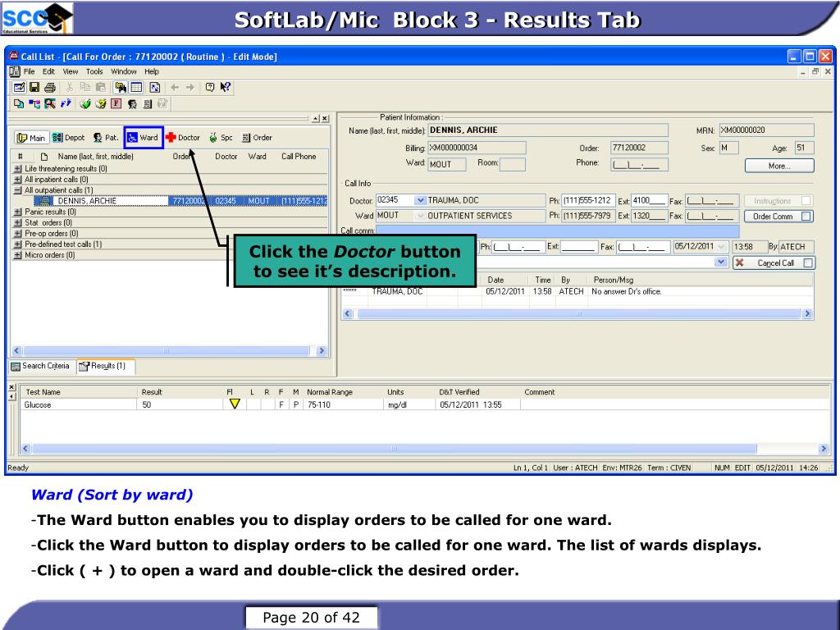This screenshot has width=840, height=630.
Task: Expand Life threatening results node
Action: 18,168
